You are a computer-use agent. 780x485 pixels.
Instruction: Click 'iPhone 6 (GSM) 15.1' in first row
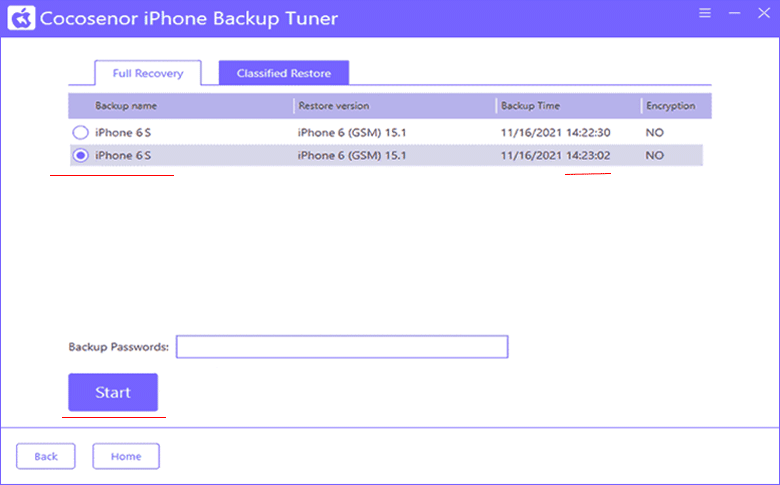352,132
